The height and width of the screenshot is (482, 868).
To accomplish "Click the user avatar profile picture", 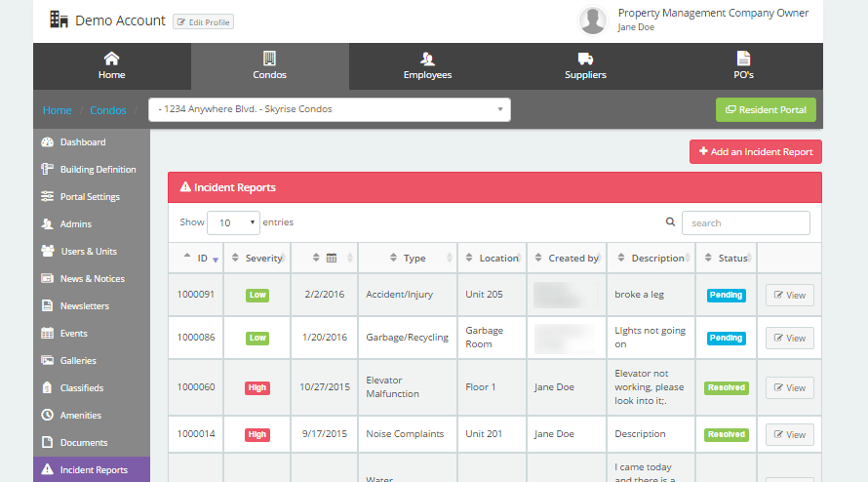I will [x=593, y=20].
